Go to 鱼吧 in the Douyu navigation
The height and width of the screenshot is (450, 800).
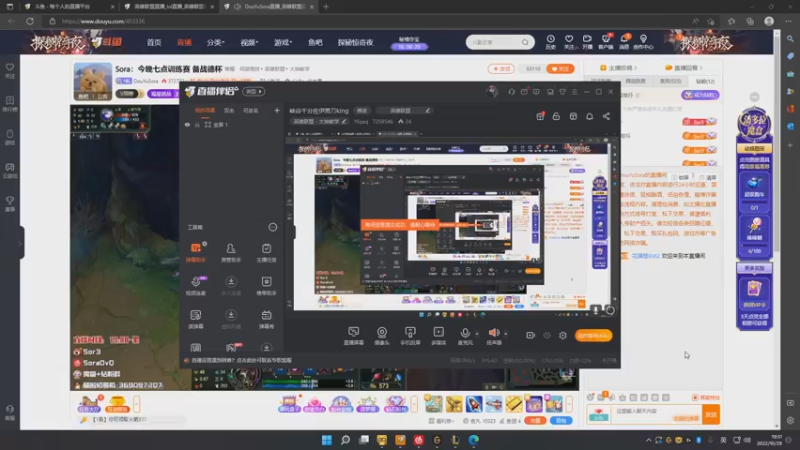pyautogui.click(x=315, y=42)
